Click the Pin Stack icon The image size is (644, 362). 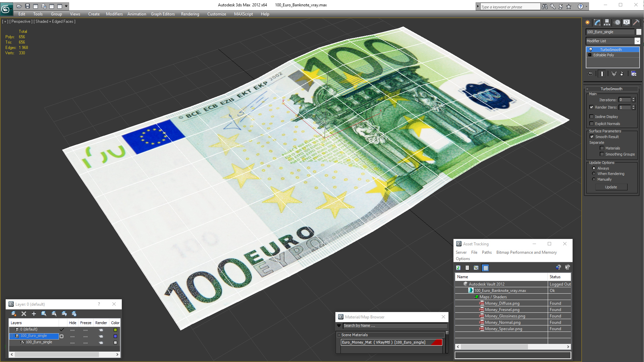click(590, 74)
